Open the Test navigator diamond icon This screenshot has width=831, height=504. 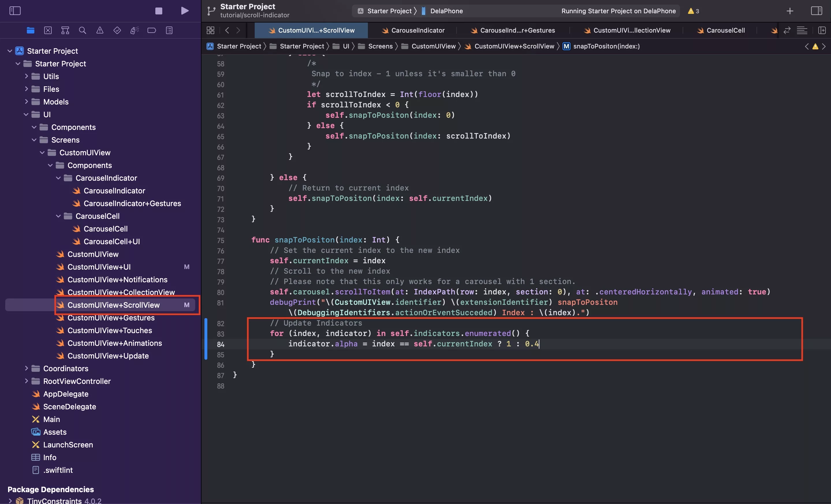click(x=117, y=30)
